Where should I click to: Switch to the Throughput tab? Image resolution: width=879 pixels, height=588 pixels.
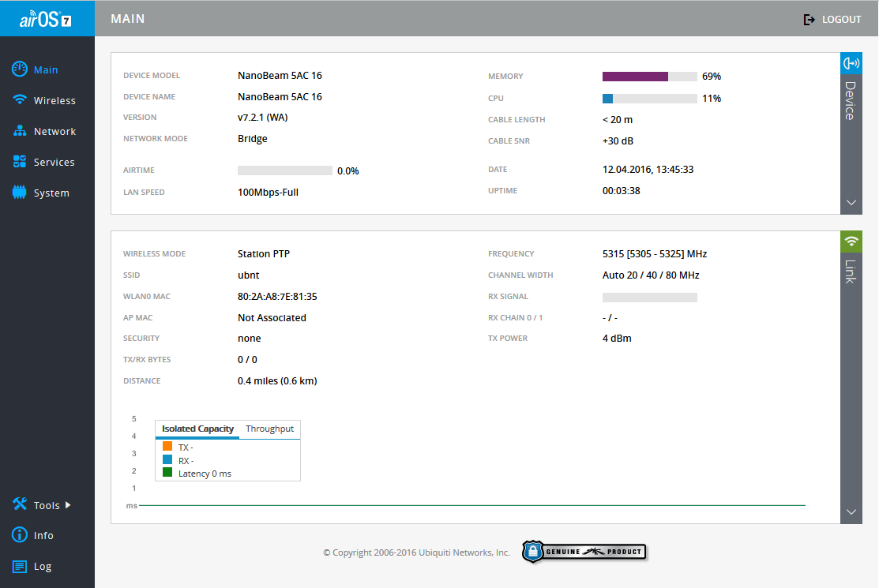(x=269, y=429)
